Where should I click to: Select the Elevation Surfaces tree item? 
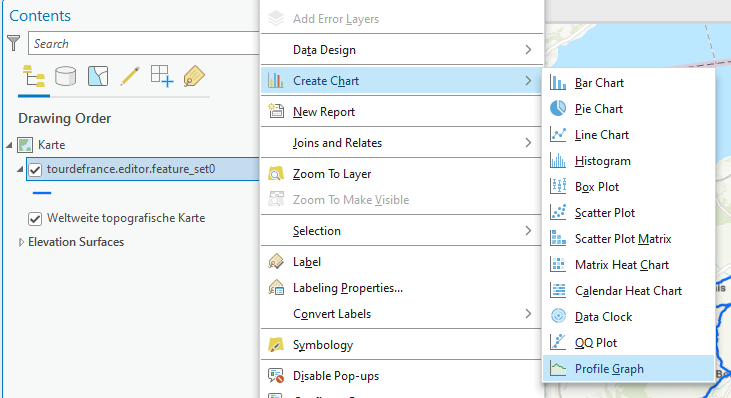pos(76,242)
